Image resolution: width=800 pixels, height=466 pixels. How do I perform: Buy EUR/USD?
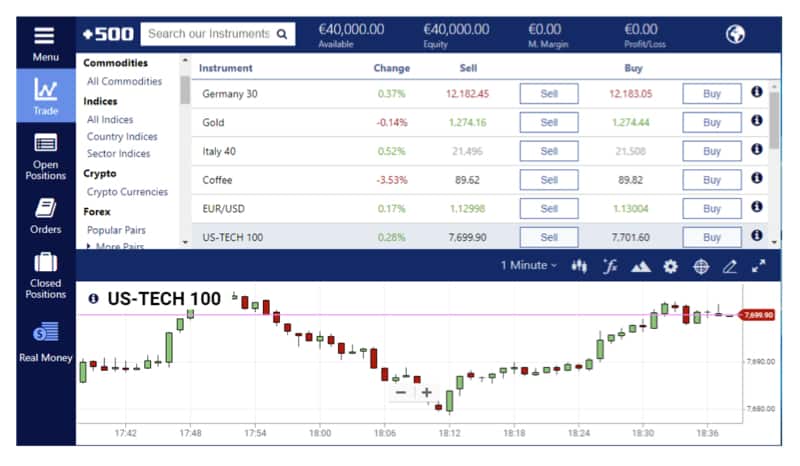point(712,209)
